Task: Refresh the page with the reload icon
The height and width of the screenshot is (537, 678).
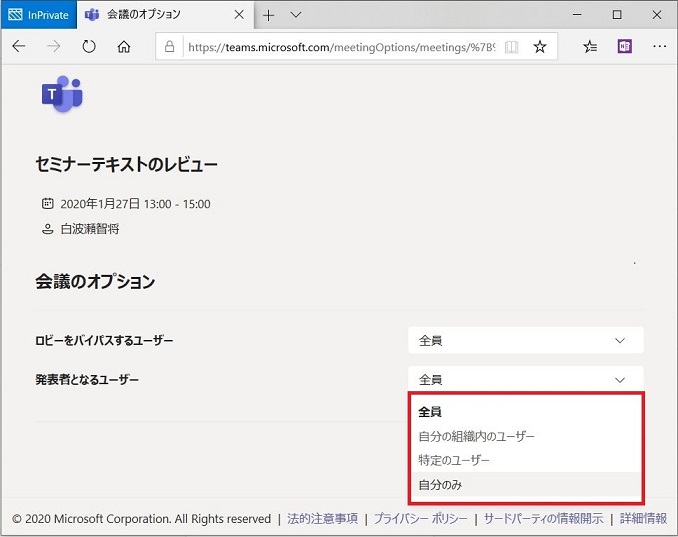Action: (x=88, y=47)
